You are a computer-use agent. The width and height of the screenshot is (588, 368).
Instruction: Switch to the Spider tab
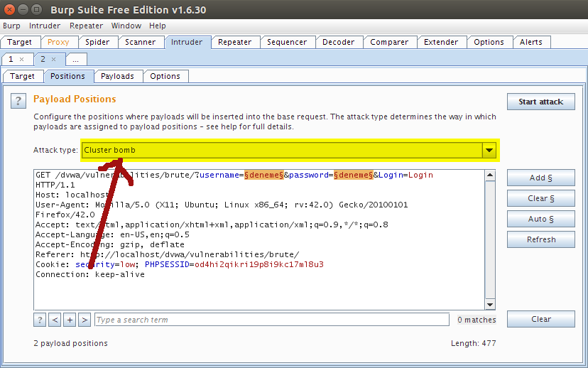point(97,42)
